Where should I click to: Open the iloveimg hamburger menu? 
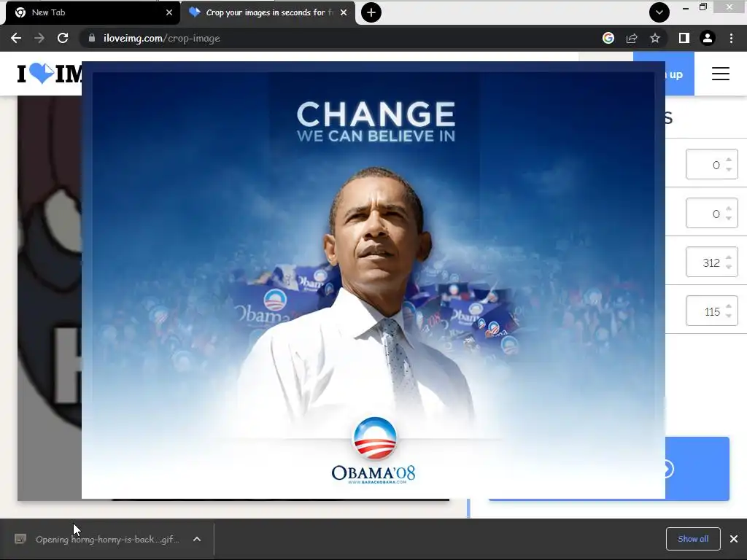tap(720, 74)
